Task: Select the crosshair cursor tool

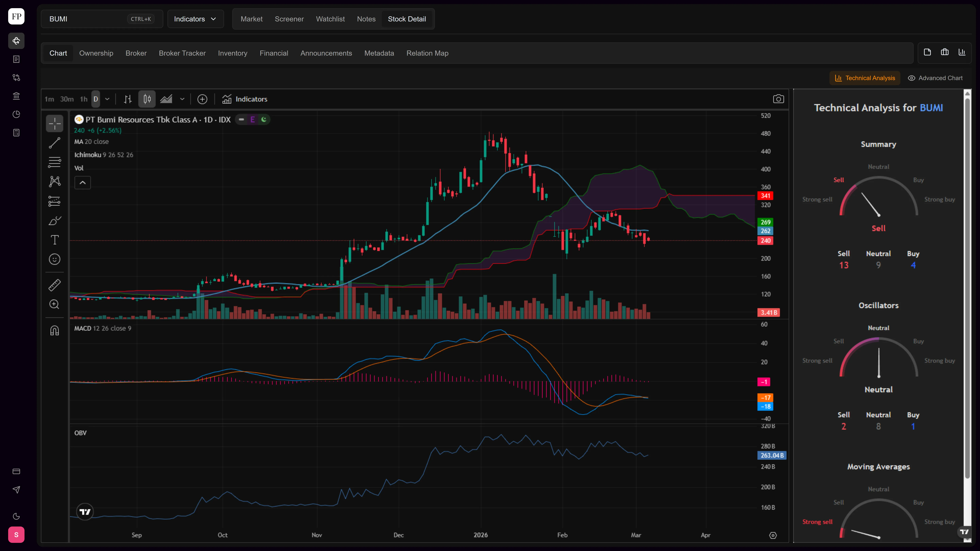Action: coord(54,124)
